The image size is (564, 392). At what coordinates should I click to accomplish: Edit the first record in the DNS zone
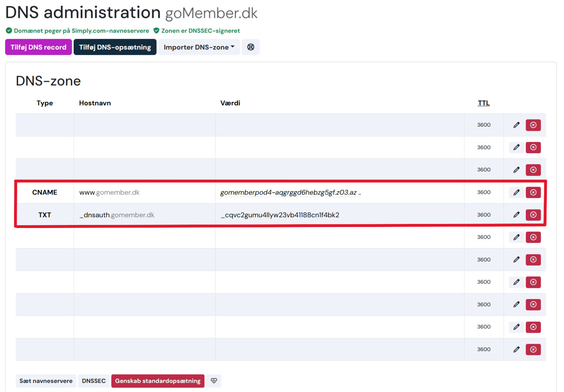[x=516, y=125]
